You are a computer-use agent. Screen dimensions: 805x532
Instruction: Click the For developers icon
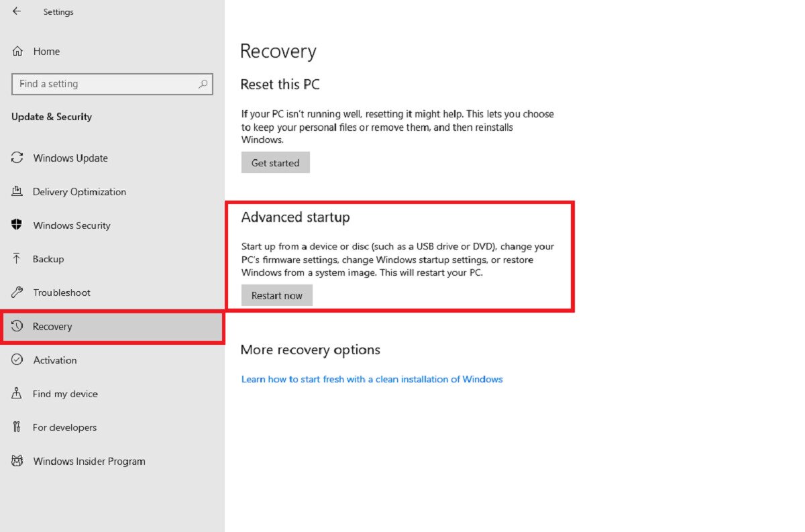[x=17, y=427]
